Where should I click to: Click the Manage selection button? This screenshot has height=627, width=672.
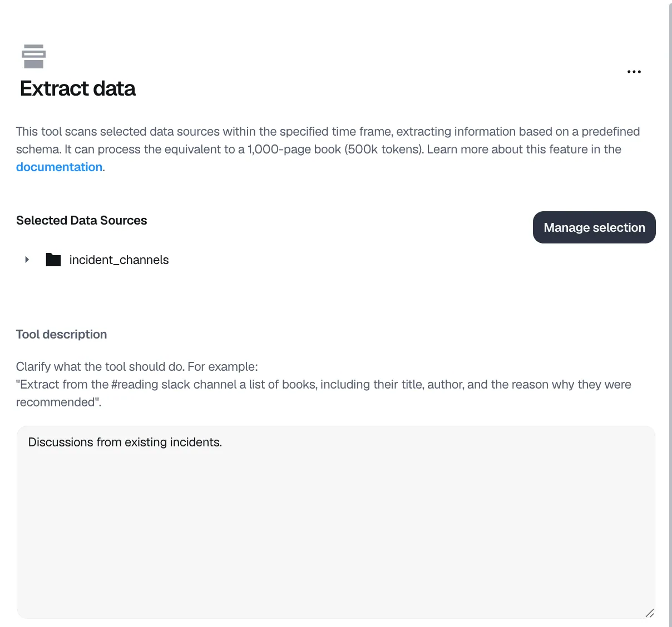(594, 227)
